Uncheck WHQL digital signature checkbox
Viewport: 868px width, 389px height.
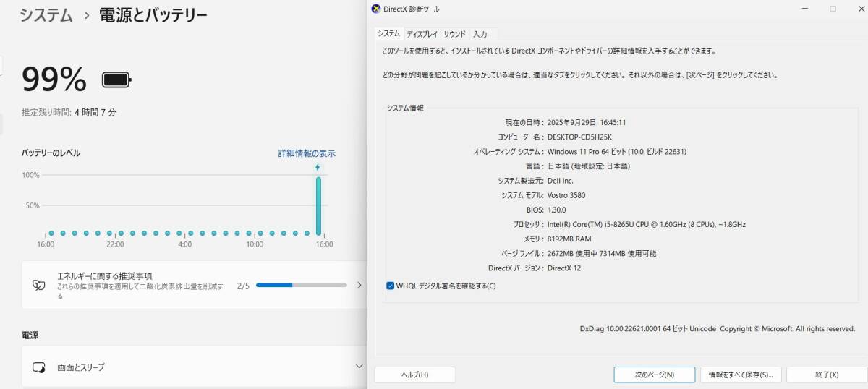point(391,286)
